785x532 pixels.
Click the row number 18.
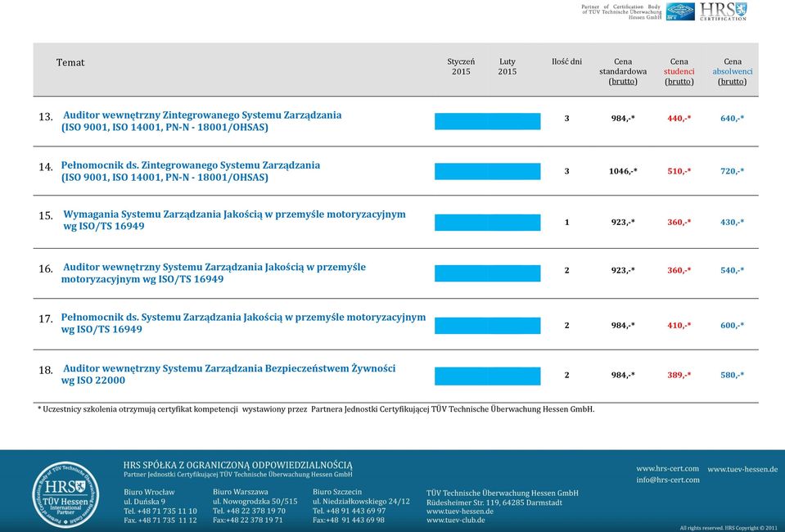(x=46, y=370)
